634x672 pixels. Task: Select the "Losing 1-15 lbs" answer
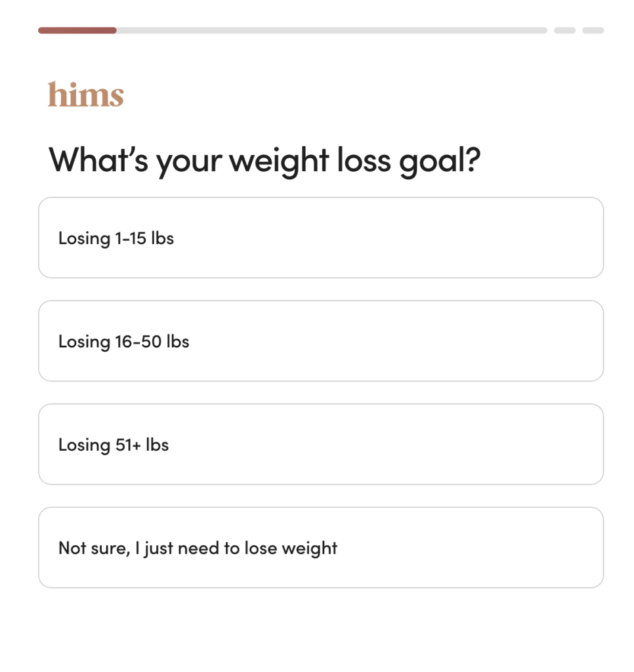(320, 238)
